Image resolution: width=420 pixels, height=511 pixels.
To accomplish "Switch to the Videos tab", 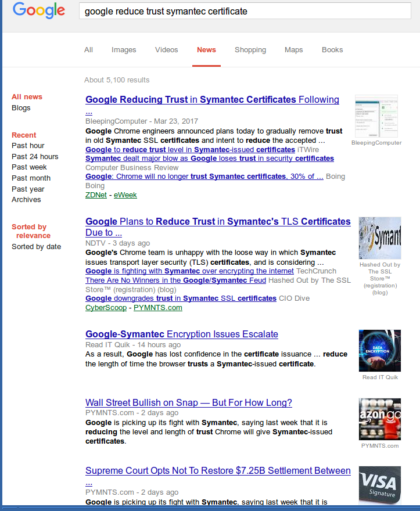I will [x=166, y=50].
